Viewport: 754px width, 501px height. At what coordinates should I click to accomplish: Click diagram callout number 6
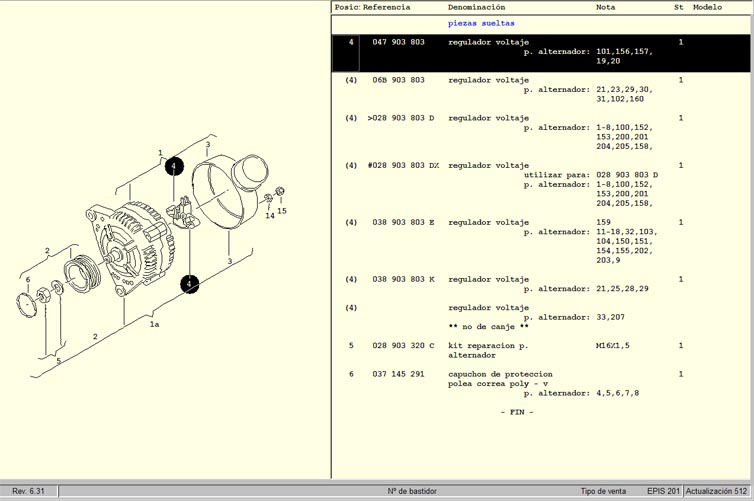pyautogui.click(x=28, y=279)
